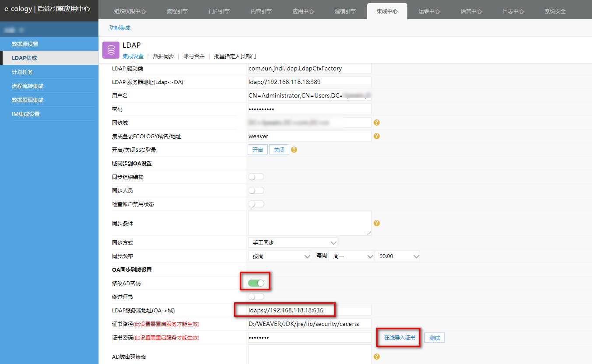Click the ECOLOGY域名 field containing weaver
592x364 pixels.
click(309, 136)
